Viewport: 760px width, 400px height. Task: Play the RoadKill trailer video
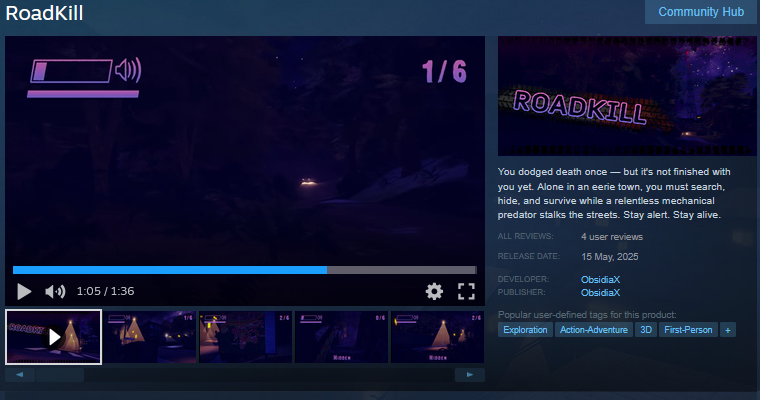pyautogui.click(x=24, y=291)
